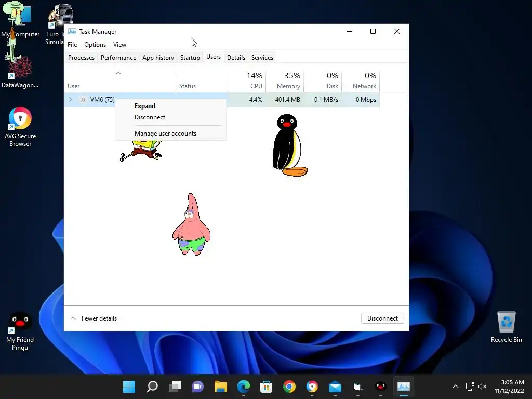The image size is (532, 399).
Task: Launch Google Chrome from the taskbar
Action: click(289, 387)
